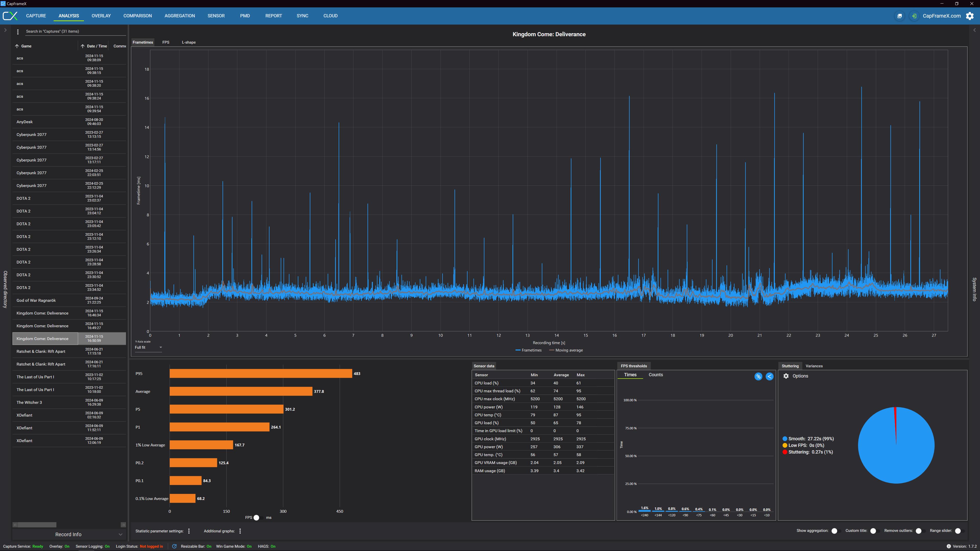Click the version info icon
Viewport: 980px width, 551px height.
point(948,546)
